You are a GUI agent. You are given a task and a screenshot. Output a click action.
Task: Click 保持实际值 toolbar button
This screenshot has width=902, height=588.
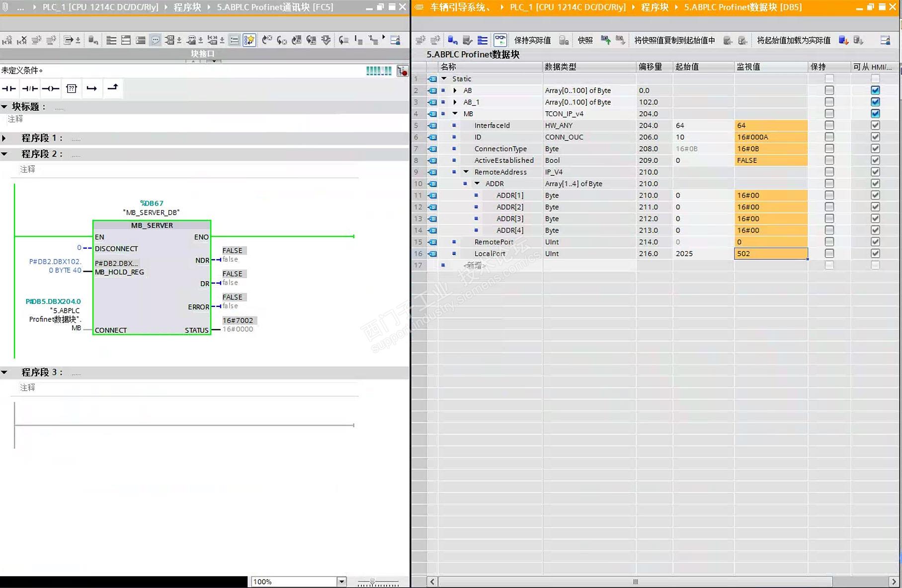pyautogui.click(x=532, y=40)
